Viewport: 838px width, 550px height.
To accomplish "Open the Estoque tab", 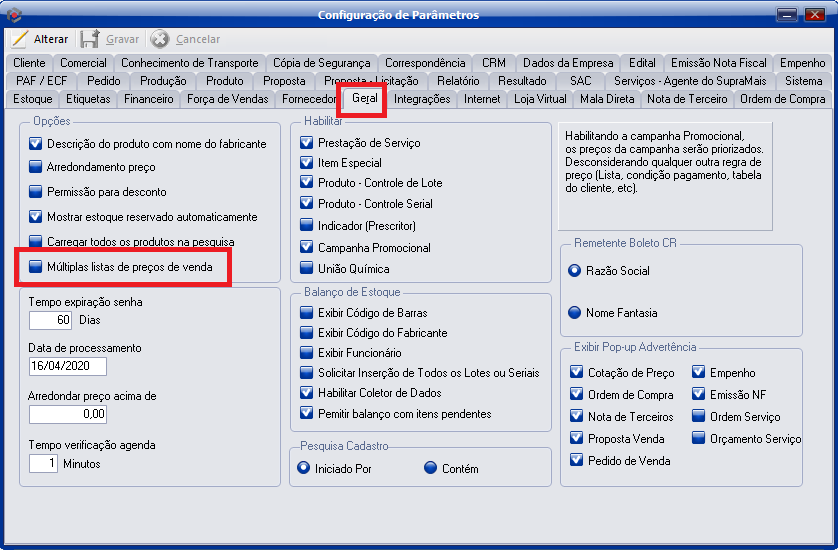I will (33, 99).
